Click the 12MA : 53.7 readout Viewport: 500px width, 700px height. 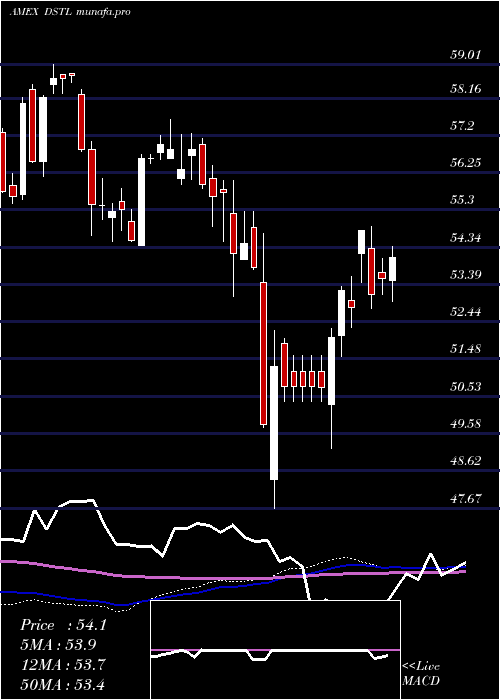63,664
